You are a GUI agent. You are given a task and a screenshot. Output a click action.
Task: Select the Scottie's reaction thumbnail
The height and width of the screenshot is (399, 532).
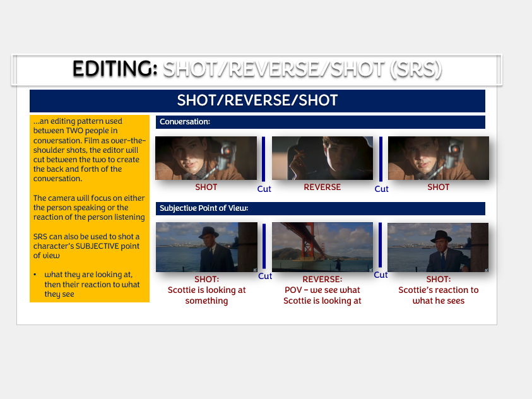coord(438,247)
